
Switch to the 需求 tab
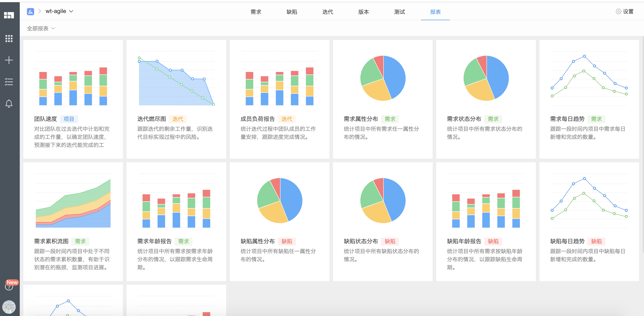tap(256, 12)
